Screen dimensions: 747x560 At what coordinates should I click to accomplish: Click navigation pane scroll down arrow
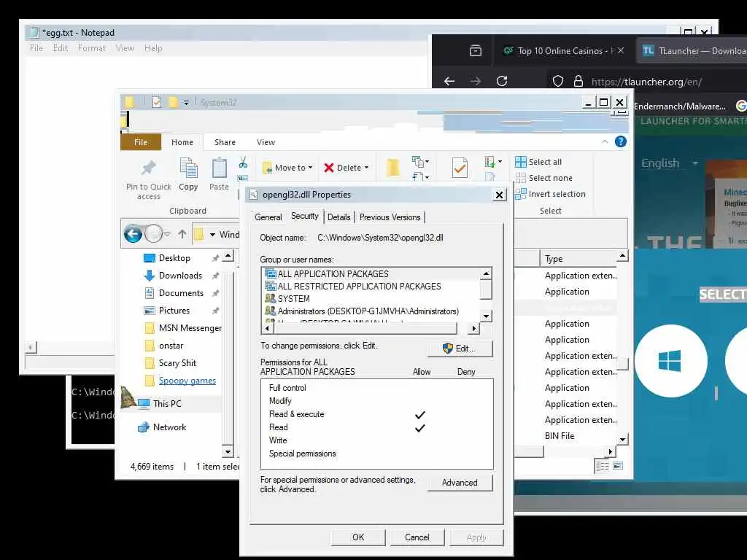(x=228, y=451)
